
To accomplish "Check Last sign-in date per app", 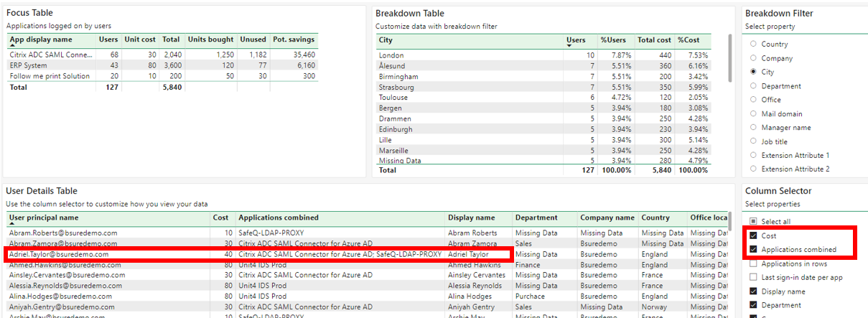I will tap(753, 278).
